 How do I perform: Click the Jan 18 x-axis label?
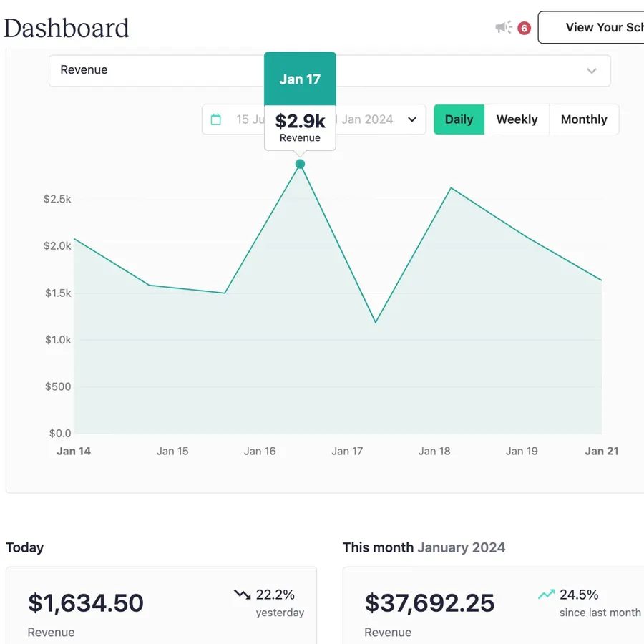[434, 451]
